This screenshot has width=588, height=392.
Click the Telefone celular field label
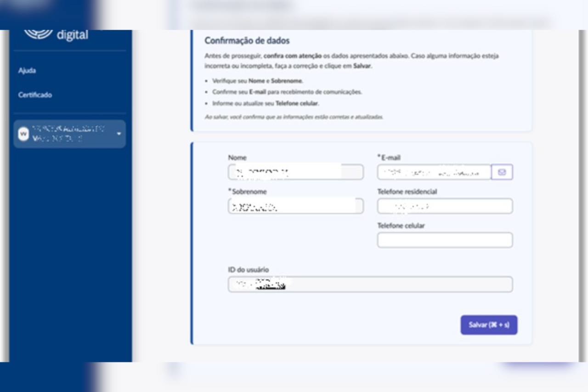401,226
